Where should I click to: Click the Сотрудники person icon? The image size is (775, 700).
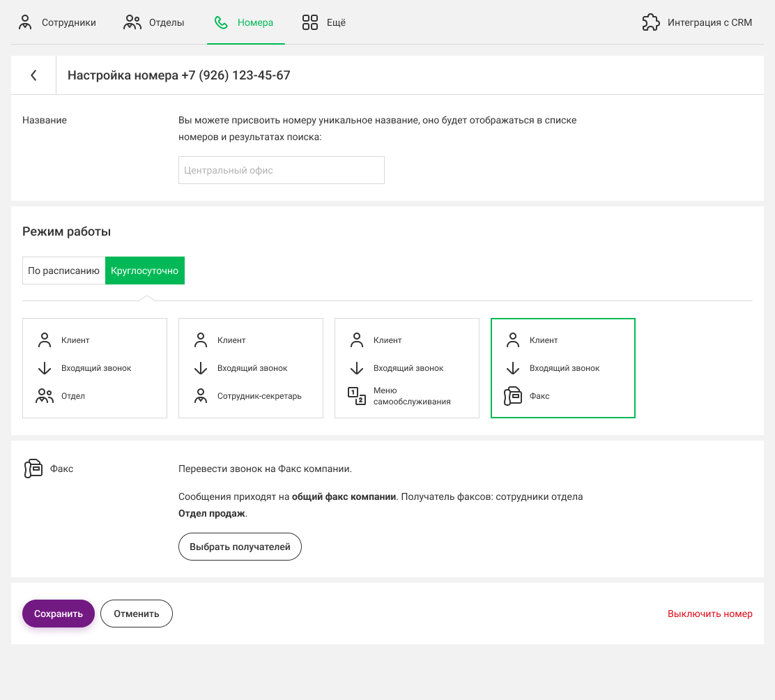pos(26,22)
